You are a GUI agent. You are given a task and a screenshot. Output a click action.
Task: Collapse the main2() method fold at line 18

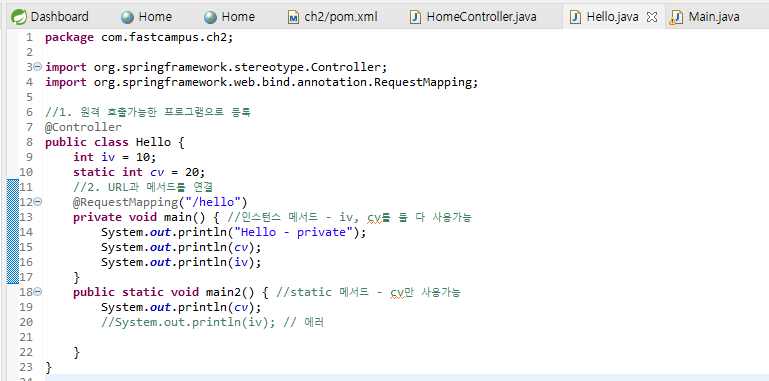[x=38, y=292]
